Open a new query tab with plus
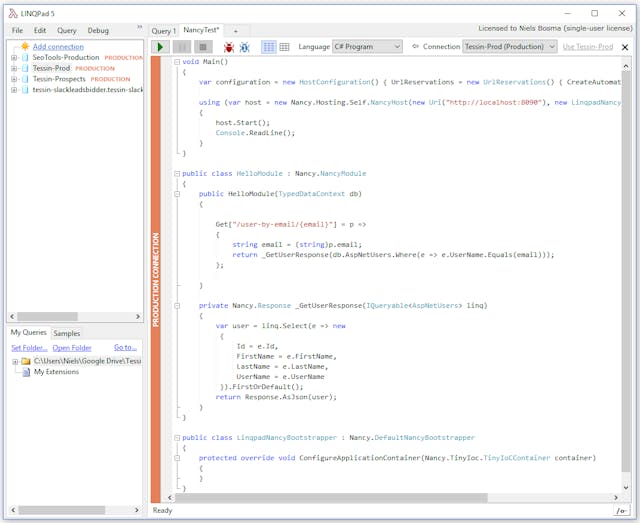640x523 pixels. tap(236, 31)
